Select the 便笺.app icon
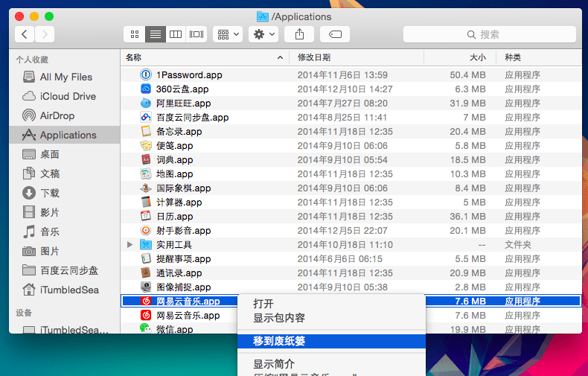 [145, 146]
